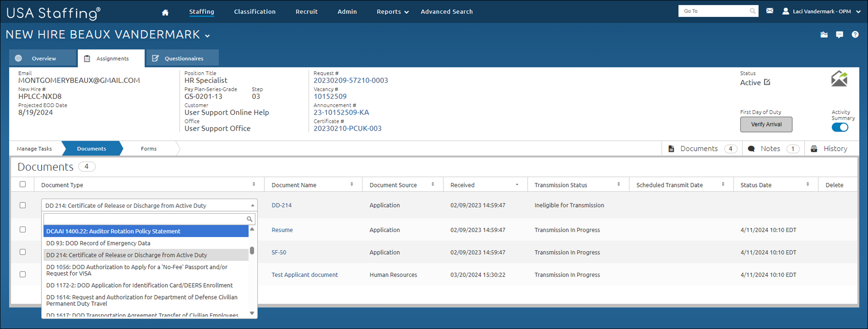The width and height of the screenshot is (868, 329).
Task: Open the Classification menu
Action: pos(255,12)
